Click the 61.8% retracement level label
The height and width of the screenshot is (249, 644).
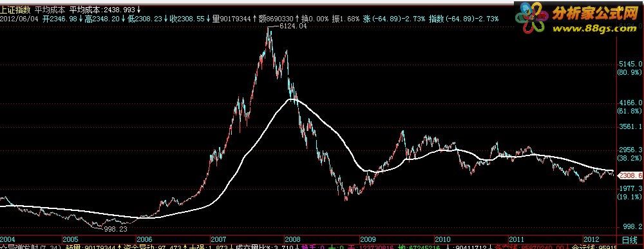coord(630,111)
